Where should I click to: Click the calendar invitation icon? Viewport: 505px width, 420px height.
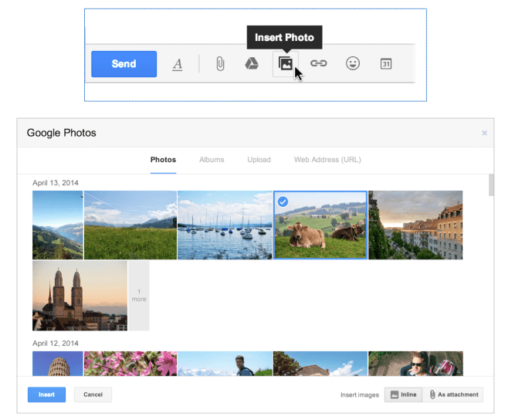pos(386,64)
